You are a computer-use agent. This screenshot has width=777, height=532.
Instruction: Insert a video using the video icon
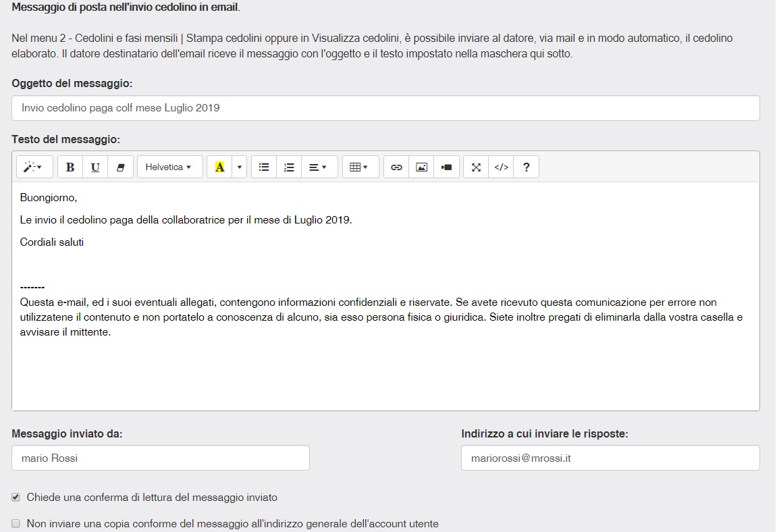click(x=446, y=167)
